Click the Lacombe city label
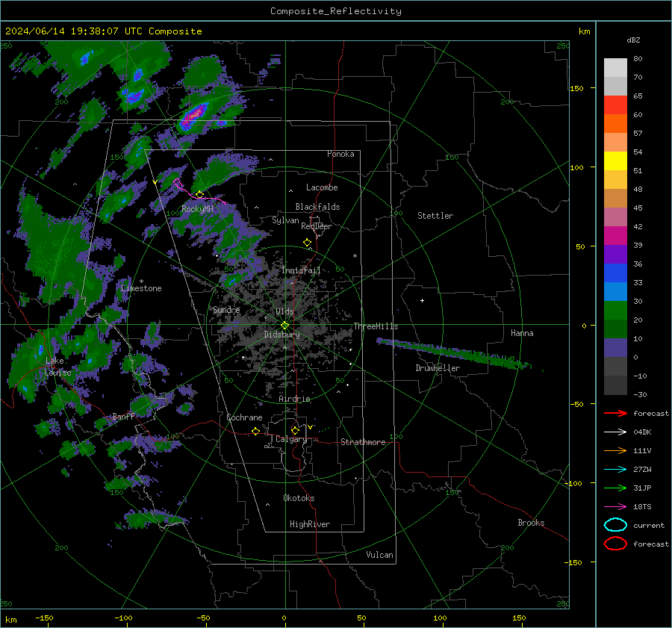 (322, 187)
